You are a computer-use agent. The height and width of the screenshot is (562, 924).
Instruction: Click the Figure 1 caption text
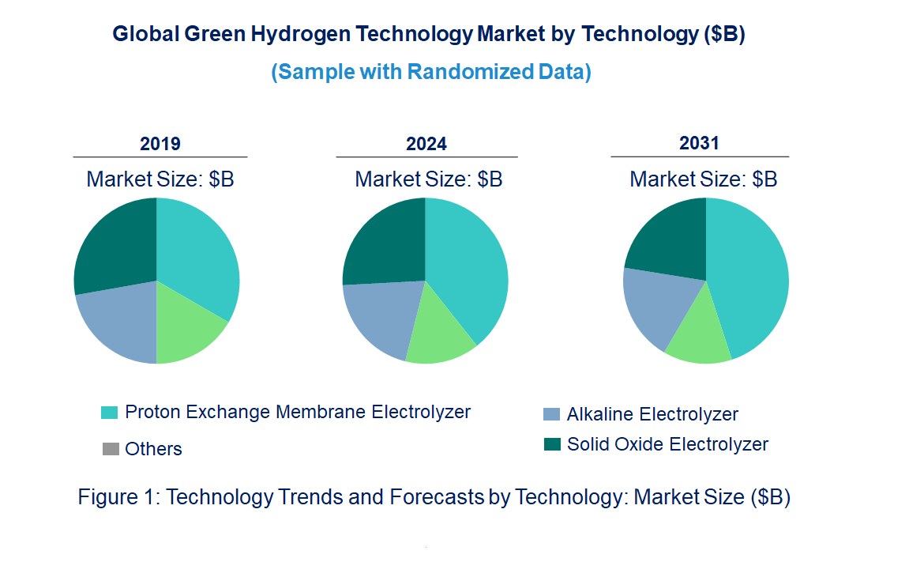pyautogui.click(x=434, y=498)
